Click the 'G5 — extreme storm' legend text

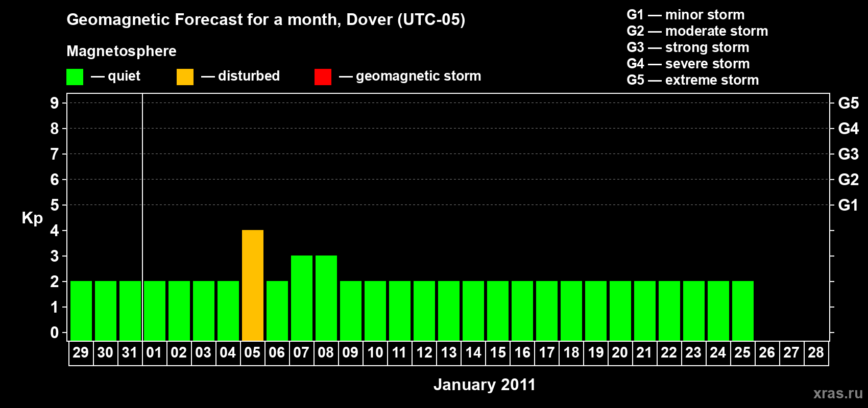[693, 80]
